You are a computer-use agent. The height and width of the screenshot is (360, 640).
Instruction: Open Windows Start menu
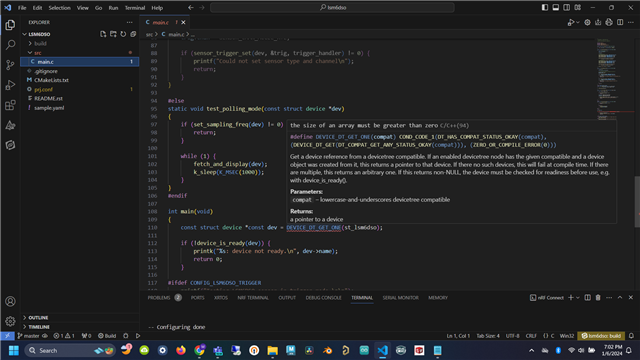(13, 350)
